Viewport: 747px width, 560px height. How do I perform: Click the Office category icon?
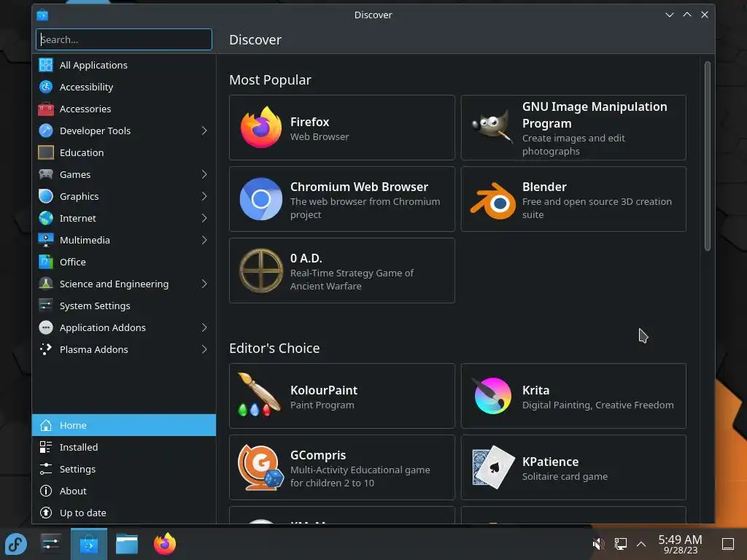click(46, 262)
